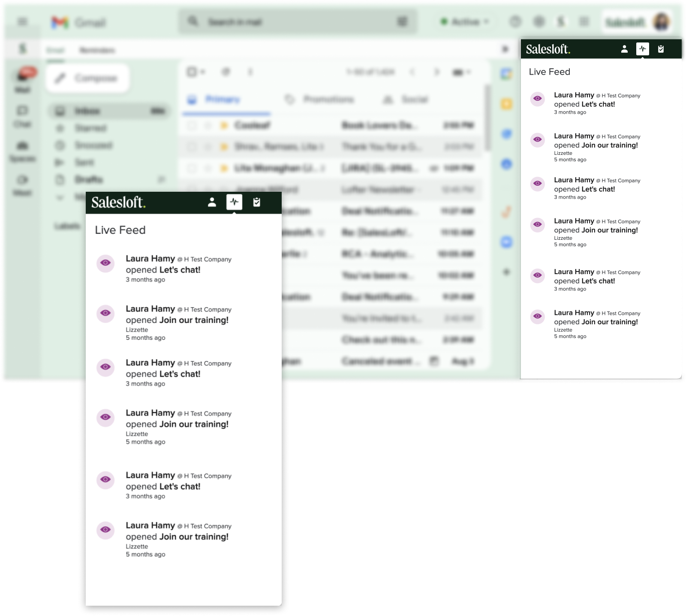The width and height of the screenshot is (686, 616).
Task: Refresh the inbox using the refresh icon
Action: (226, 72)
